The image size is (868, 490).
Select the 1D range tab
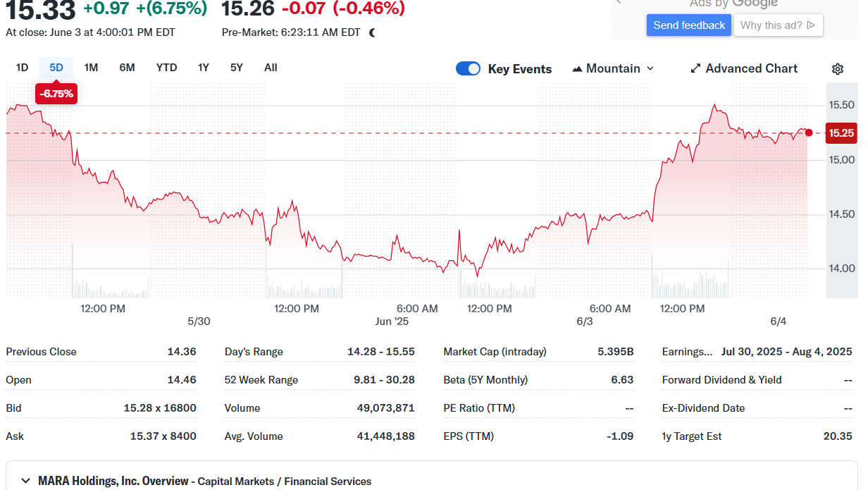pyautogui.click(x=22, y=68)
